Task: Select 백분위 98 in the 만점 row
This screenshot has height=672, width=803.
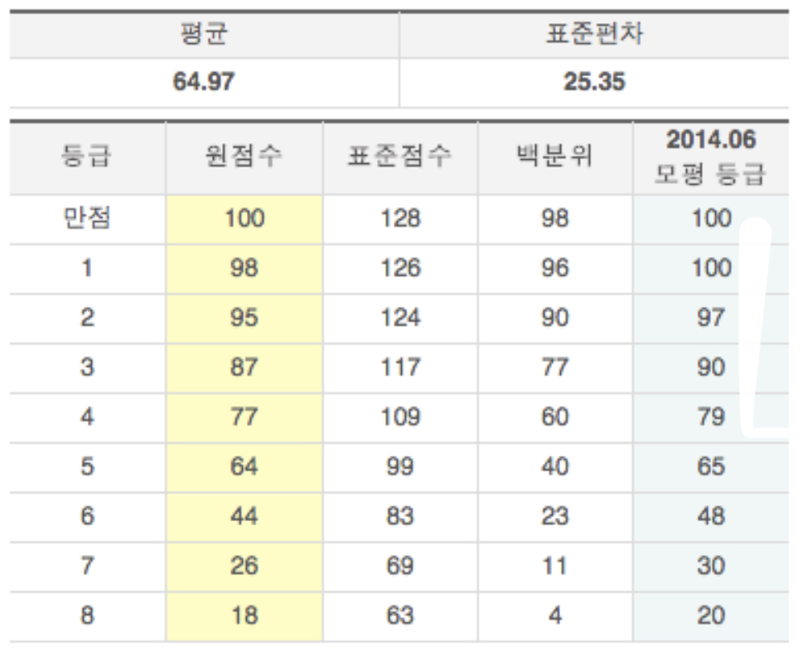Action: coord(555,219)
